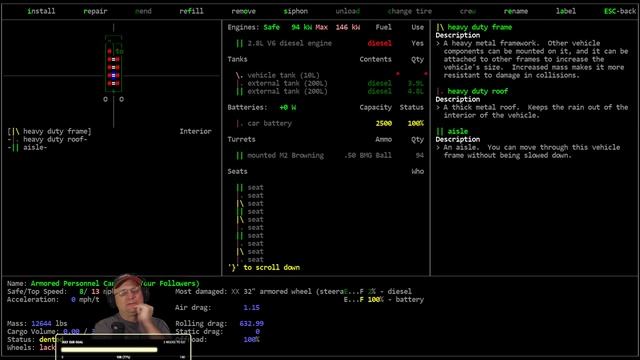Click the greyed-out mend command
Screen dimensions: 640x360
click(x=143, y=11)
